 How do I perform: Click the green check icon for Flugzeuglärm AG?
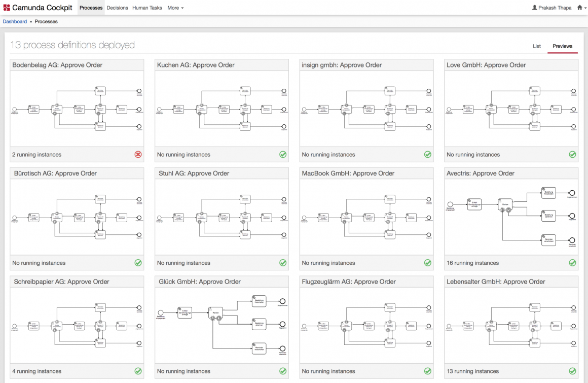click(x=427, y=371)
